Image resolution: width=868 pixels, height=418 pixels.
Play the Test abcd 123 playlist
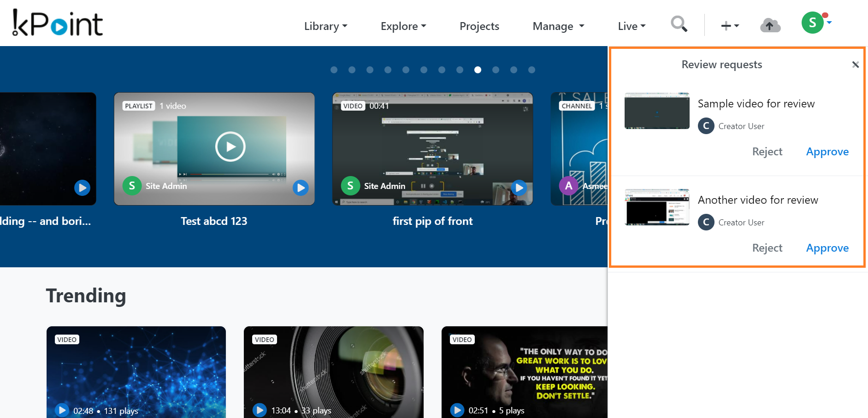coord(301,188)
